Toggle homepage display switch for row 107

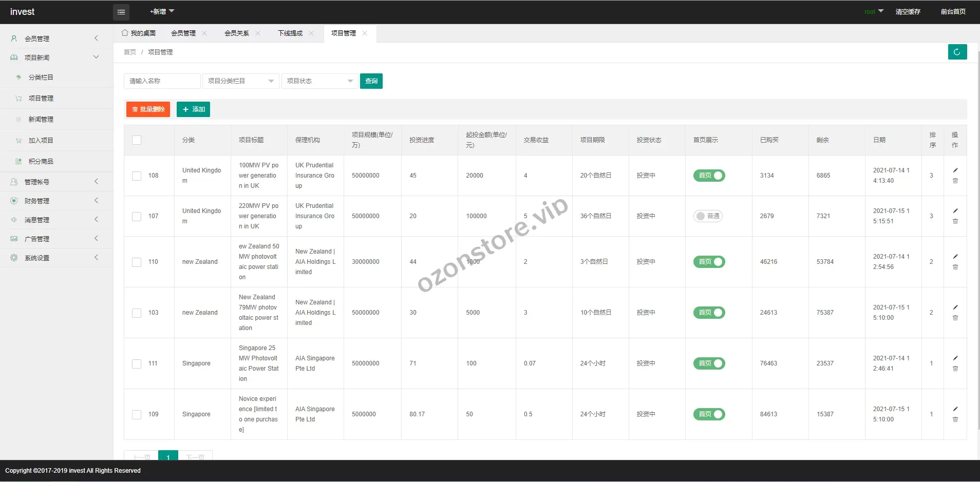(708, 216)
